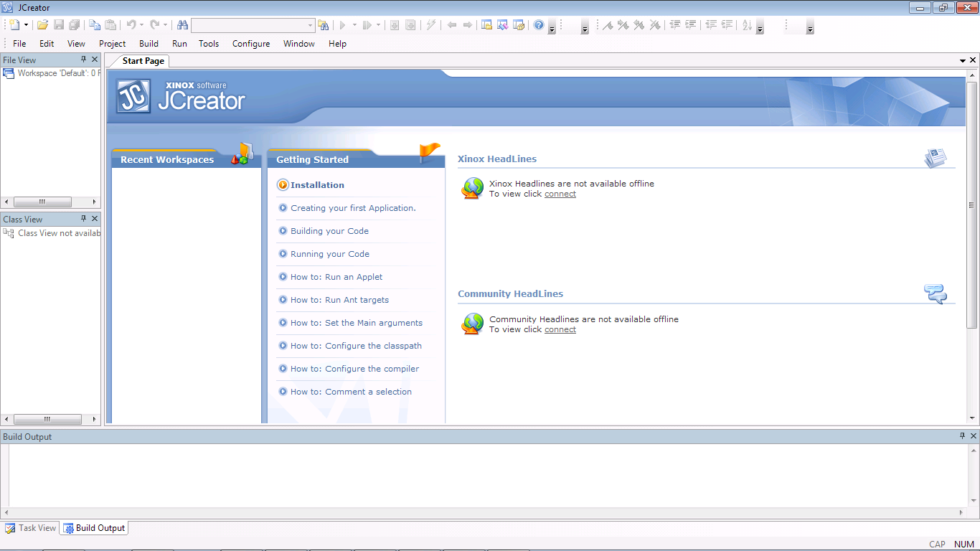Select the Find binoculars toolbar icon
This screenshot has height=551, width=980.
[x=183, y=25]
